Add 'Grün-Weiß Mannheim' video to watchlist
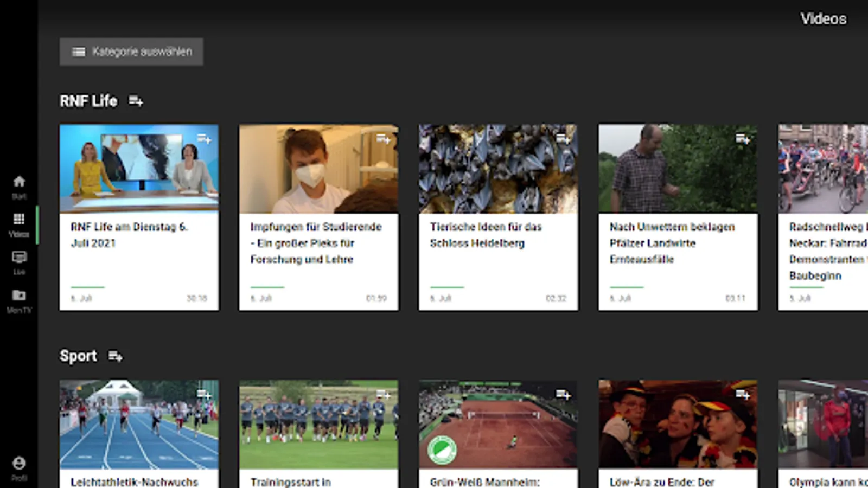This screenshot has width=868, height=488. coord(563,394)
